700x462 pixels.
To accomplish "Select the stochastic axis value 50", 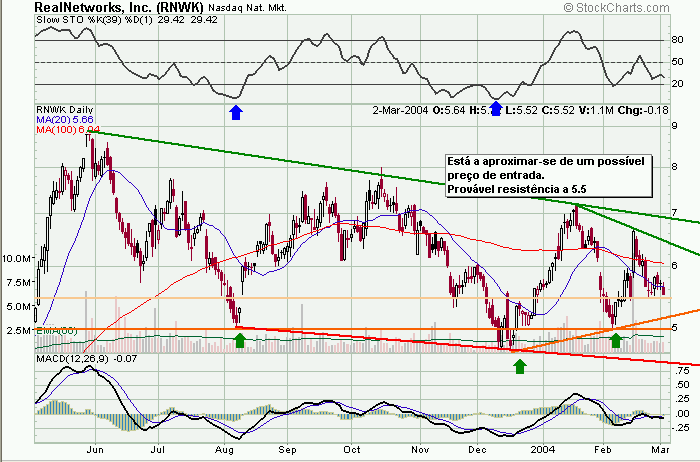I will (x=677, y=62).
